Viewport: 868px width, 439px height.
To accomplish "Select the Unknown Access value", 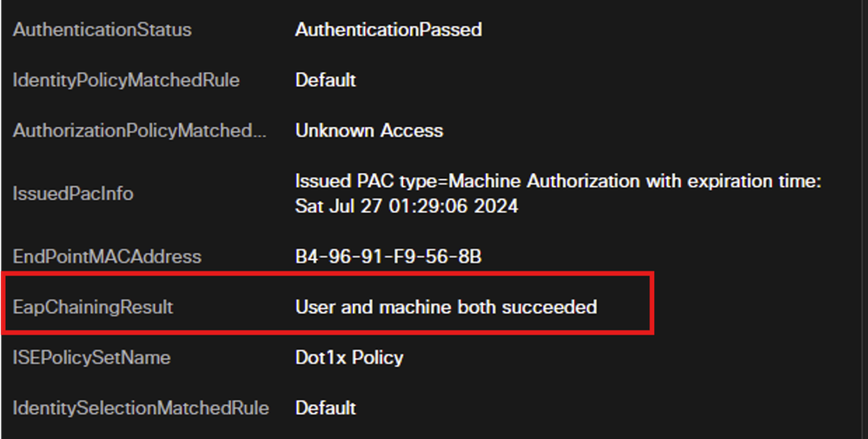I will (369, 130).
